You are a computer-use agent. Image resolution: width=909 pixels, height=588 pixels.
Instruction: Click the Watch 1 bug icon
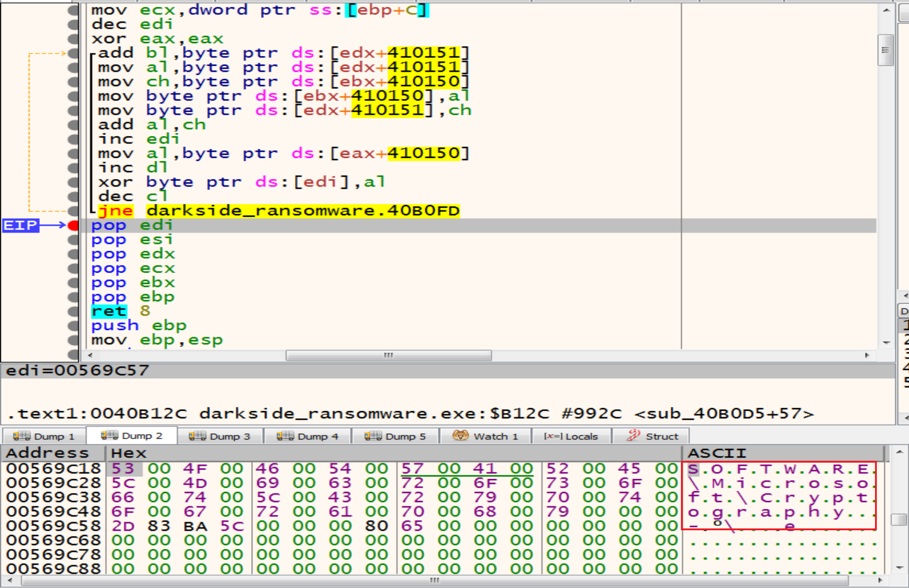461,436
